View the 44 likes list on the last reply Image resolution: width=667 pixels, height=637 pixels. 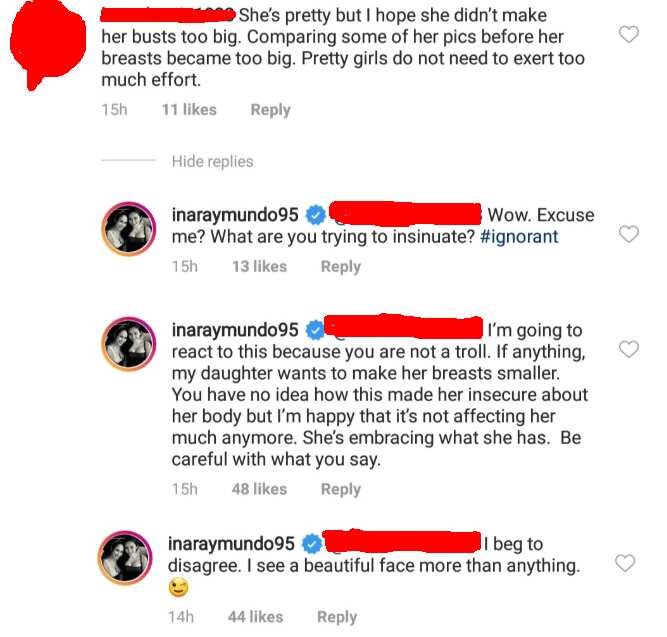[x=255, y=617]
